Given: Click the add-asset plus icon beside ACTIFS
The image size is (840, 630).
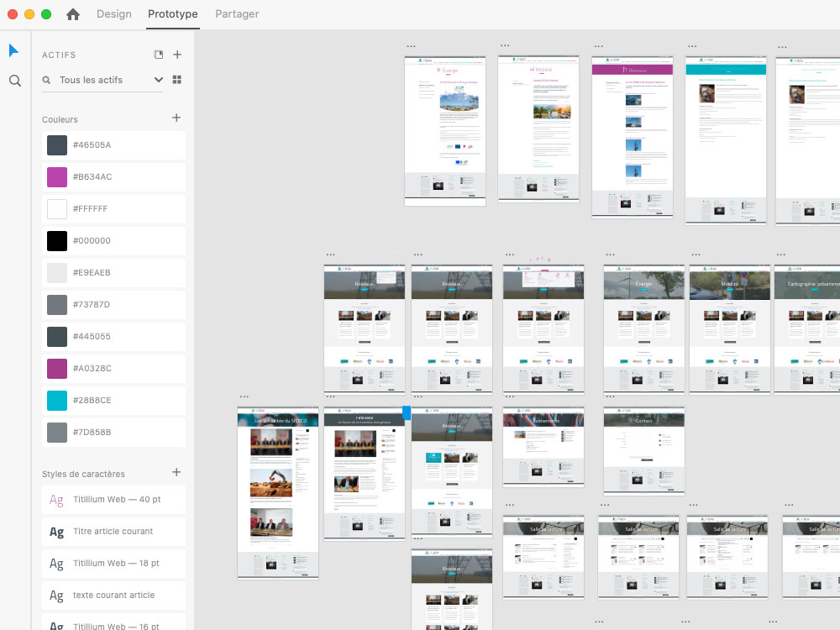Looking at the screenshot, I should tap(177, 55).
